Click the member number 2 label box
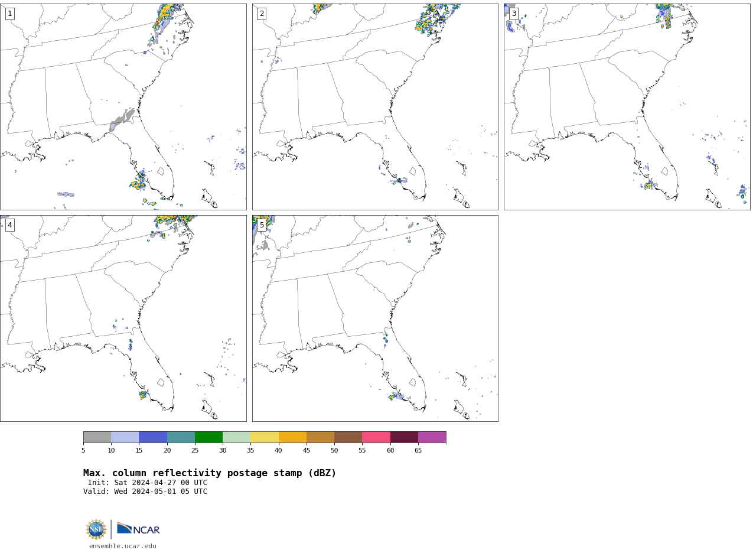 pyautogui.click(x=262, y=14)
